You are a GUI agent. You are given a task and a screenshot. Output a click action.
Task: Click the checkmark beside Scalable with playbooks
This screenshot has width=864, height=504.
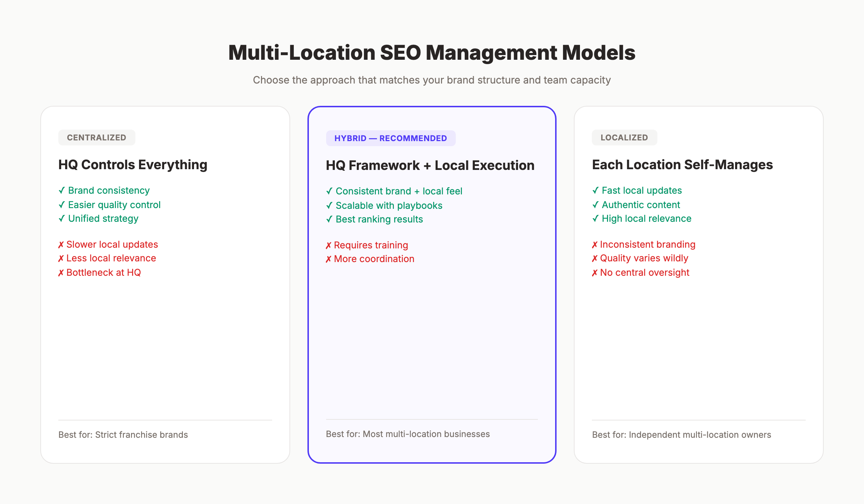tap(329, 206)
